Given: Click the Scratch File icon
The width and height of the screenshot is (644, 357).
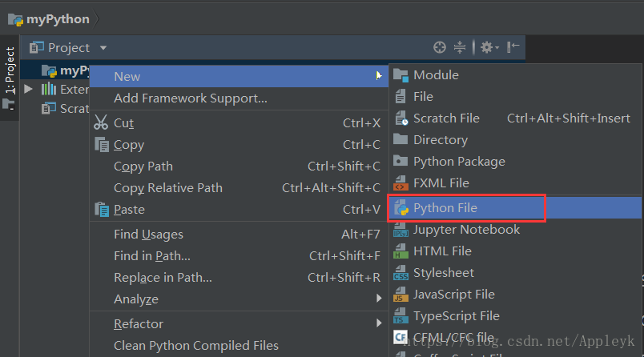Looking at the screenshot, I should pos(401,118).
